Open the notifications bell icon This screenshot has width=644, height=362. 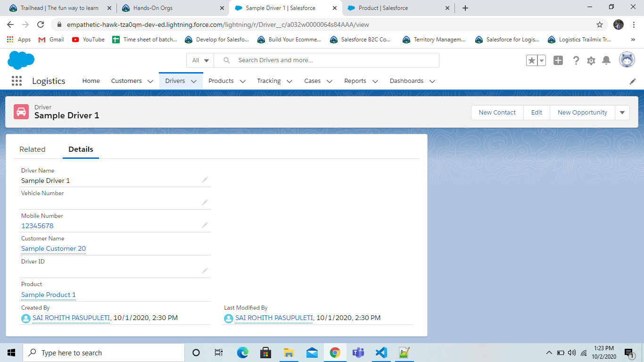coord(606,60)
